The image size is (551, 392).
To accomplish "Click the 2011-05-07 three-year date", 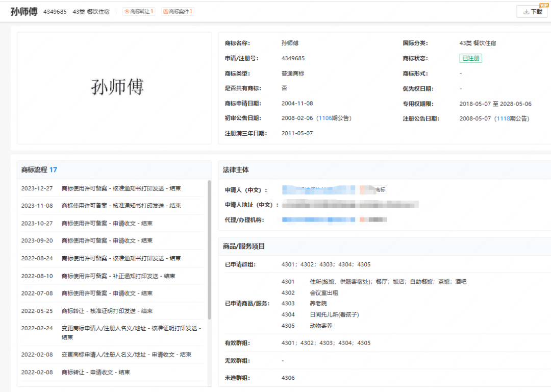I will [x=297, y=133].
